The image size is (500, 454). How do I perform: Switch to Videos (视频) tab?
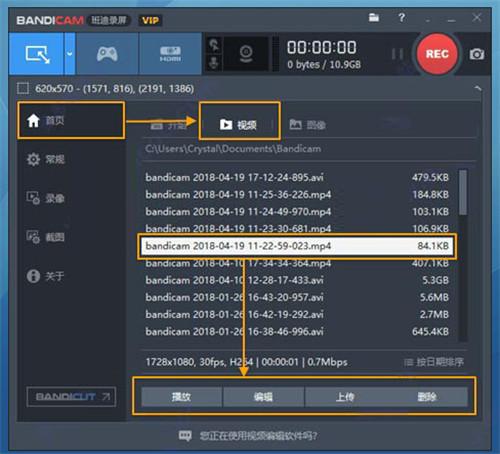pos(239,125)
